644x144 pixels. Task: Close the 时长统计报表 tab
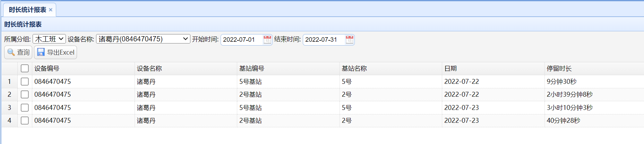click(x=51, y=10)
